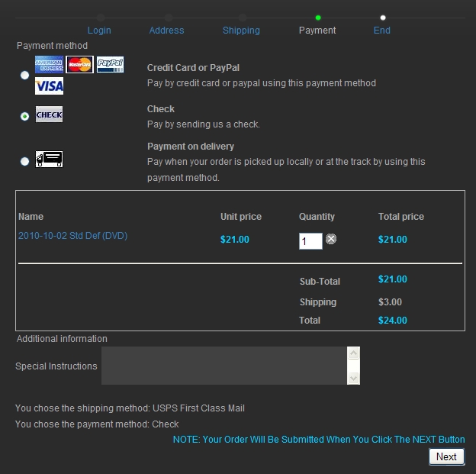
Task: Select the Check payment radio button
Action: 24,116
